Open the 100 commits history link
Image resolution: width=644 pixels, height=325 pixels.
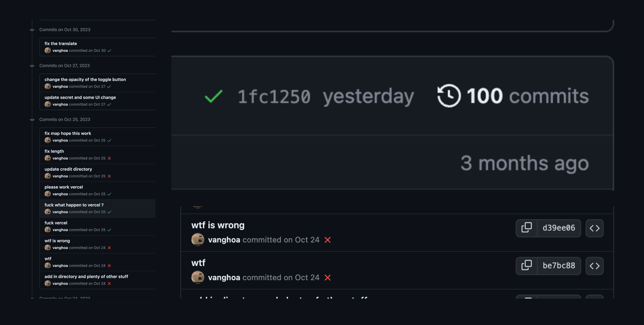[x=528, y=96]
